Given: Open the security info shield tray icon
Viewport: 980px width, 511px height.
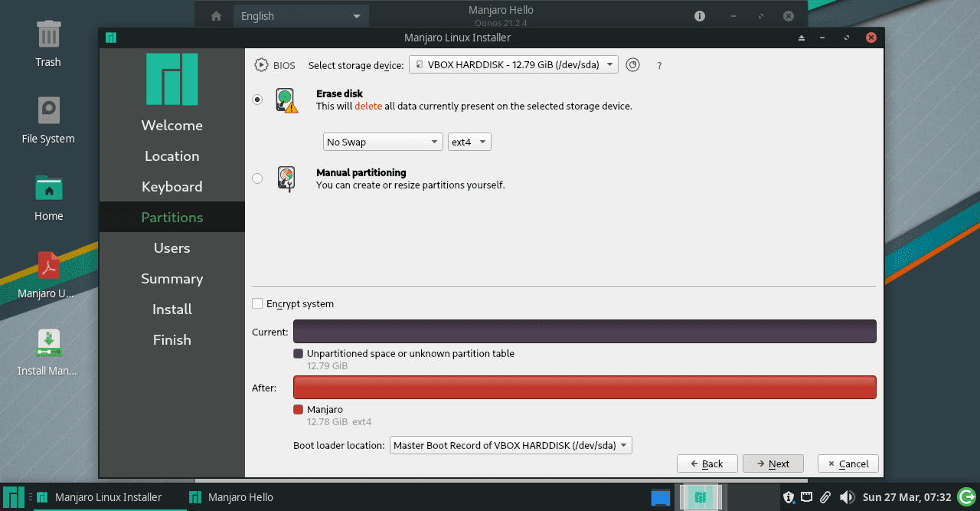Looking at the screenshot, I should [788, 497].
